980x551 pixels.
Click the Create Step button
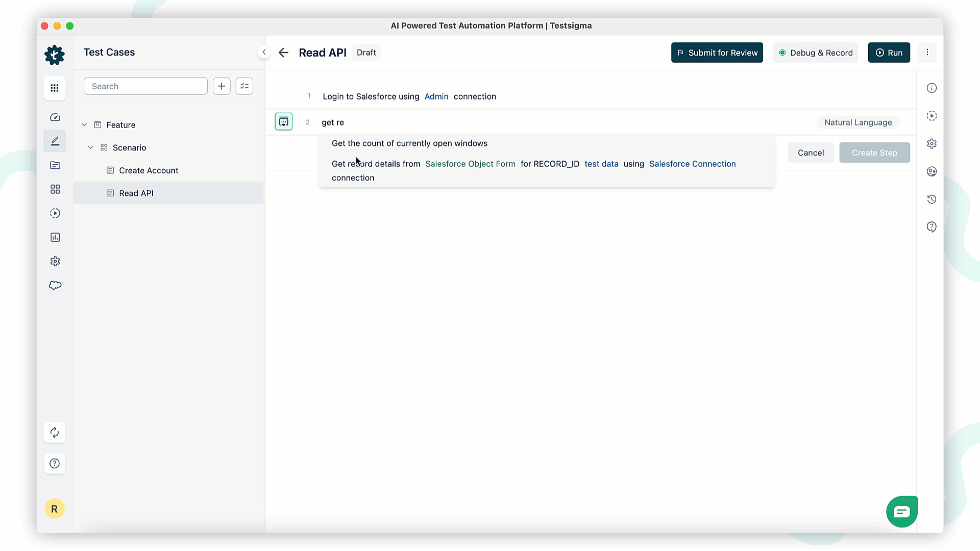pos(874,153)
